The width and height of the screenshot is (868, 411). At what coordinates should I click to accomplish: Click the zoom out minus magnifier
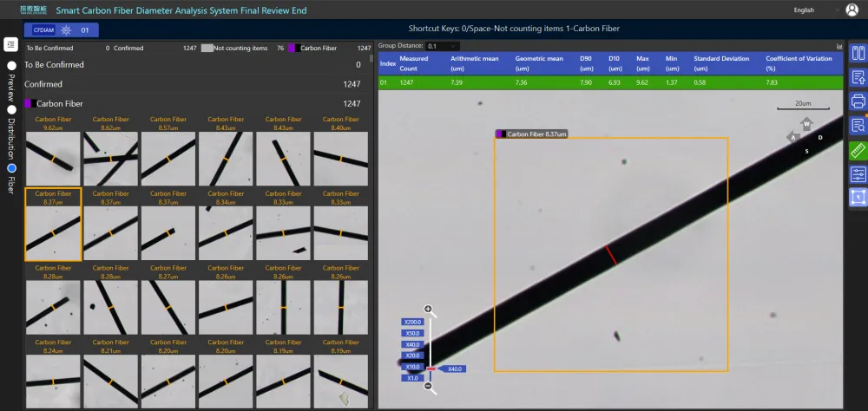(x=428, y=386)
